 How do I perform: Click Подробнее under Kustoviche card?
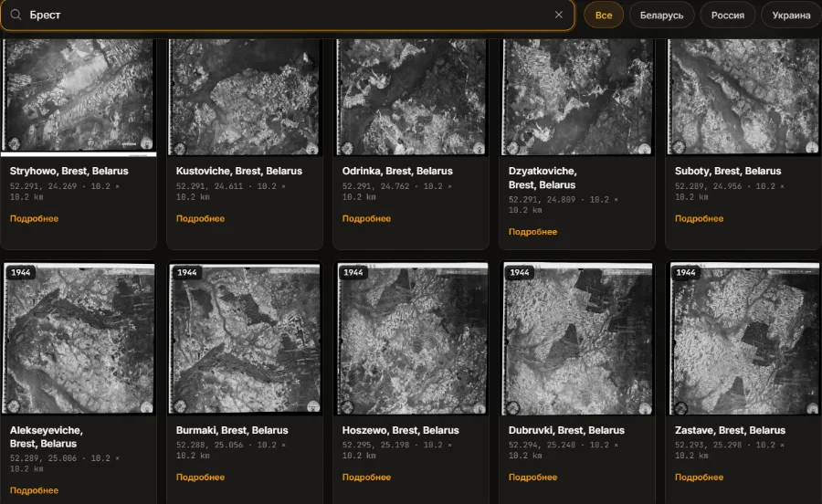[200, 218]
